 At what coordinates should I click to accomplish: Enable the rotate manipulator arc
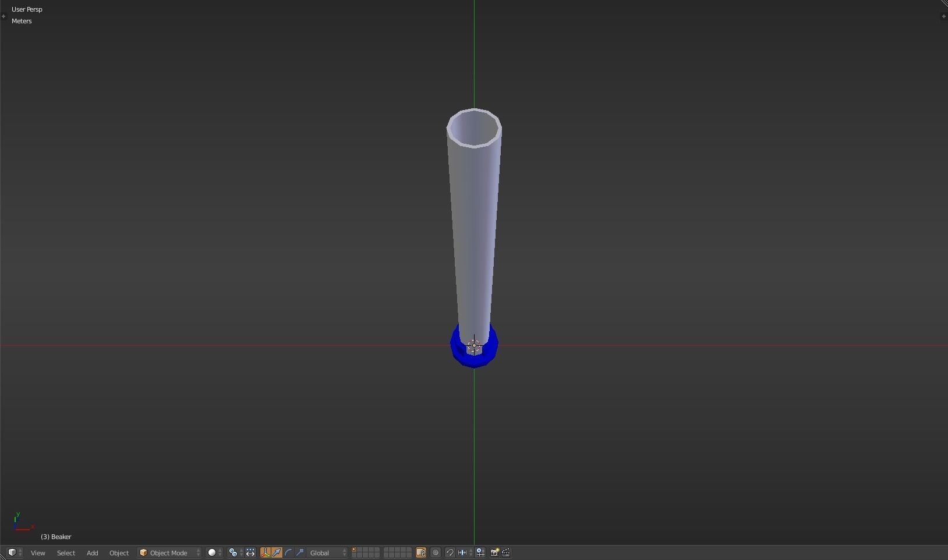(288, 552)
